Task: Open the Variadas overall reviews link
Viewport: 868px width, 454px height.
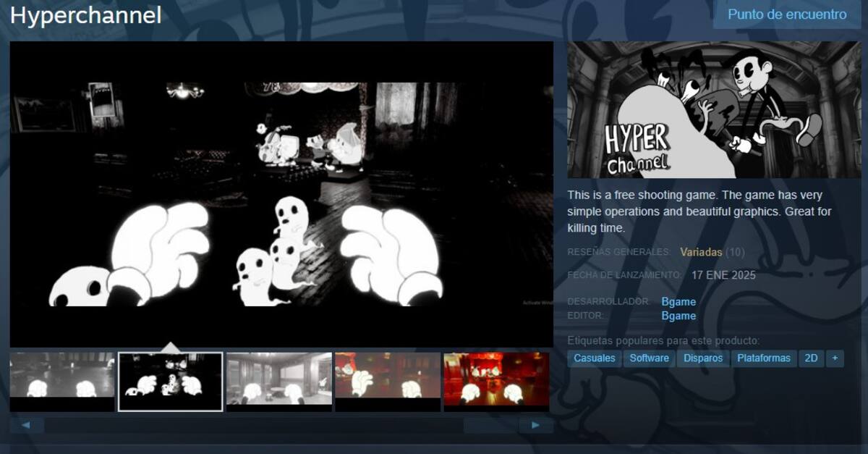Action: [x=701, y=252]
